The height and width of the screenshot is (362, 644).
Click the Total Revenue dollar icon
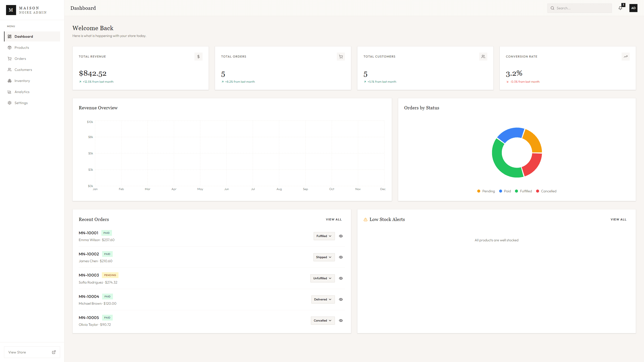198,57
